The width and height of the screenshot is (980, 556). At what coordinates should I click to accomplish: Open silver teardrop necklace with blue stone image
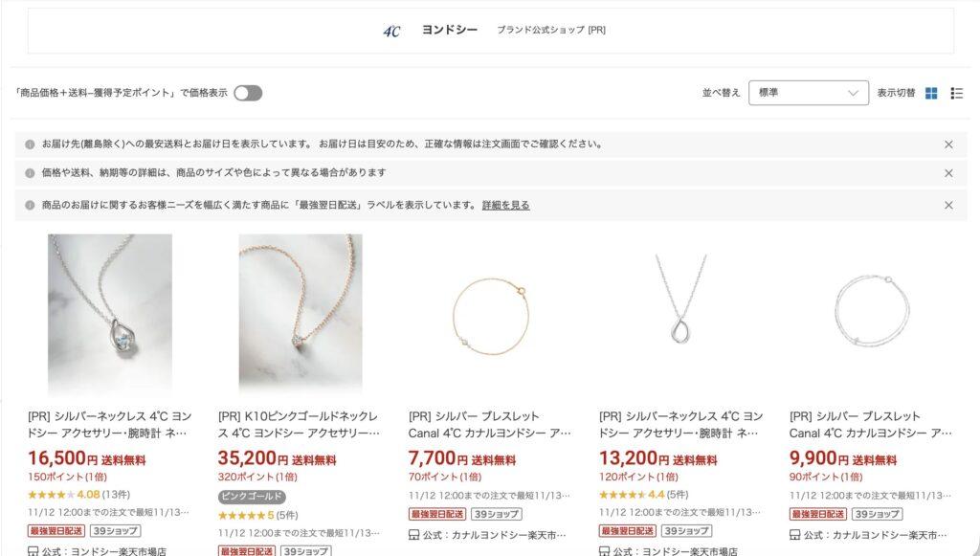(x=110, y=314)
